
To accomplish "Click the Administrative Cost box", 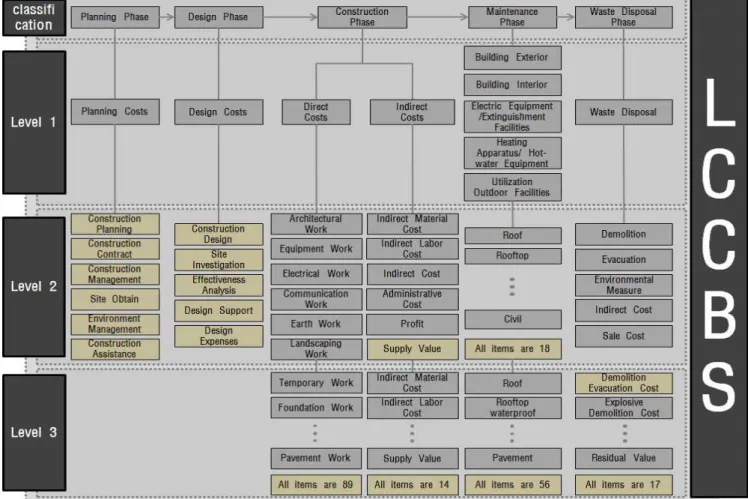I will pyautogui.click(x=412, y=299).
